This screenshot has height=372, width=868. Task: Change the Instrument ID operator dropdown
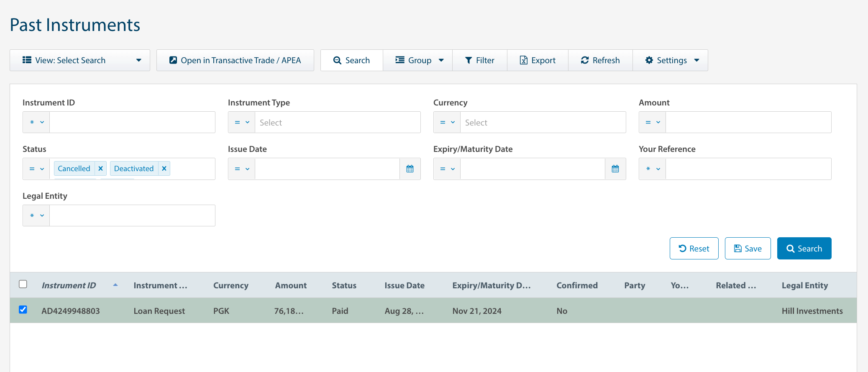(x=36, y=122)
